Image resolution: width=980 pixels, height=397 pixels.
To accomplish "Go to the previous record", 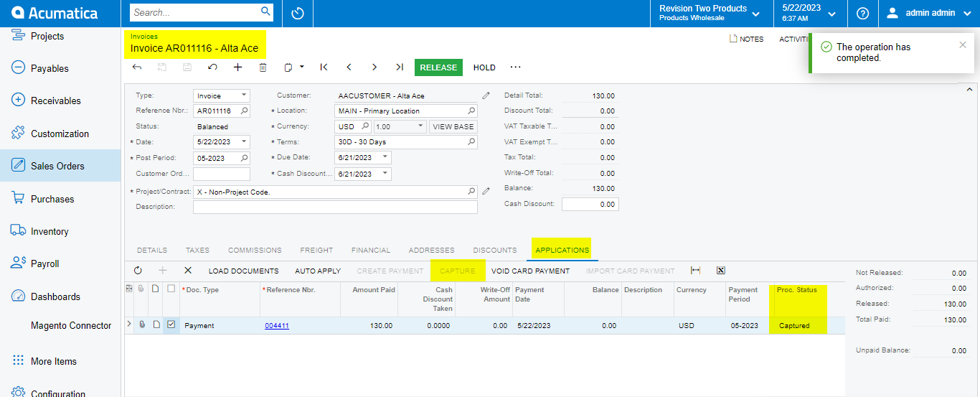I will click(349, 67).
